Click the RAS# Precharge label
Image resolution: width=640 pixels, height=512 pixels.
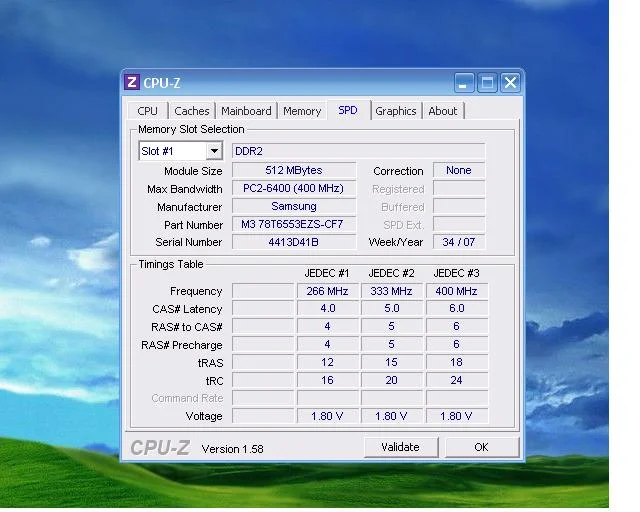click(182, 345)
